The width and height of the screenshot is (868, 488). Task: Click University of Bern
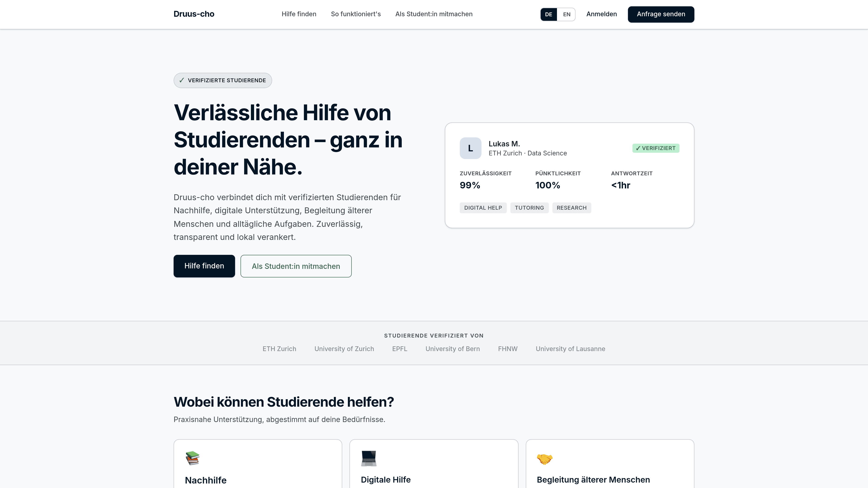pyautogui.click(x=453, y=349)
